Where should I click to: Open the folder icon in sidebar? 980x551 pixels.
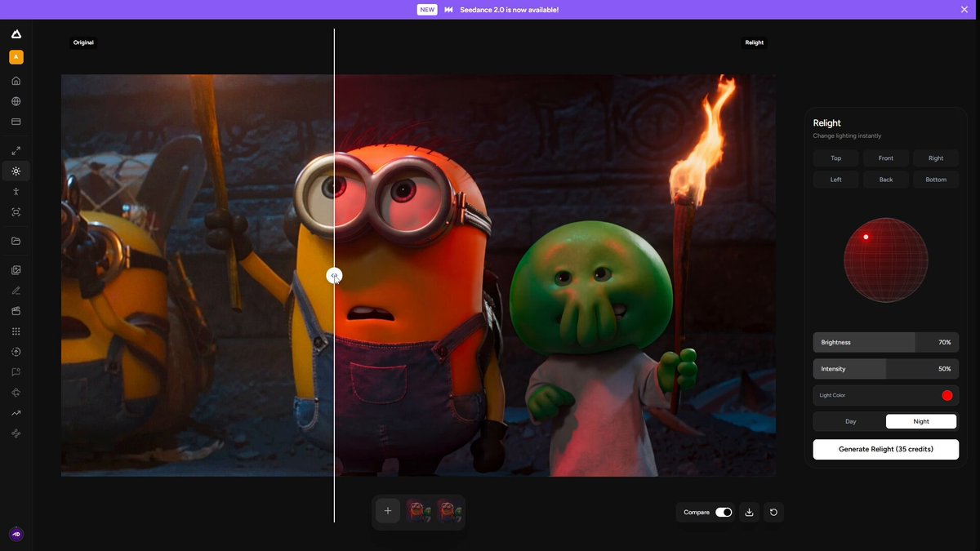[16, 241]
